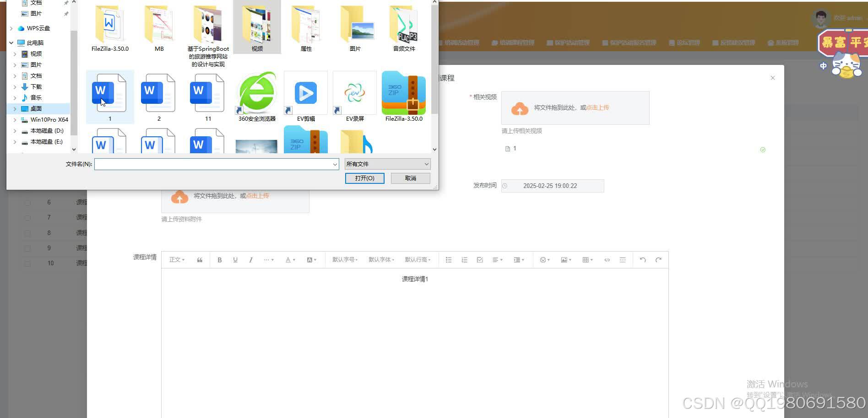Expand the 本地磁盘 (D:) tree item
The width and height of the screenshot is (868, 418).
[x=15, y=131]
